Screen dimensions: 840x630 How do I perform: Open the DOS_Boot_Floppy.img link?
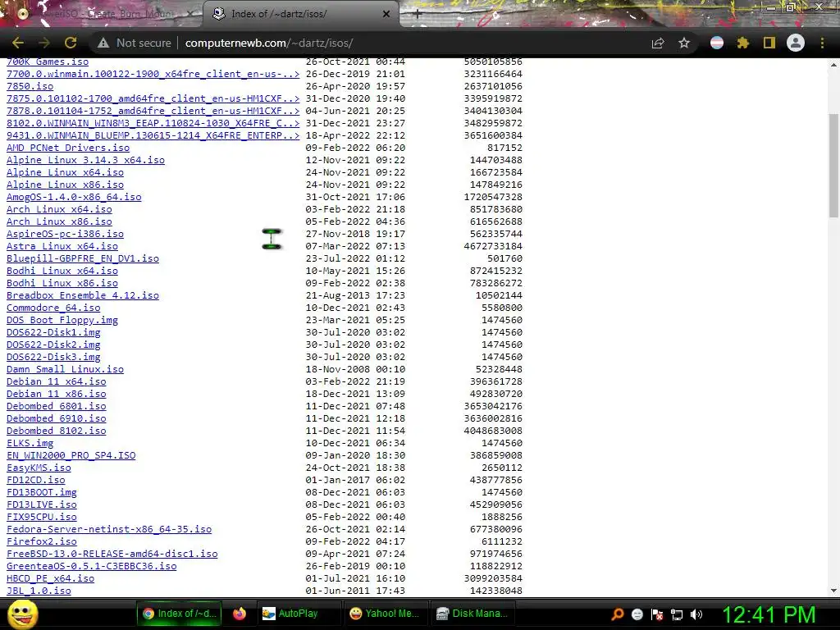(x=62, y=321)
